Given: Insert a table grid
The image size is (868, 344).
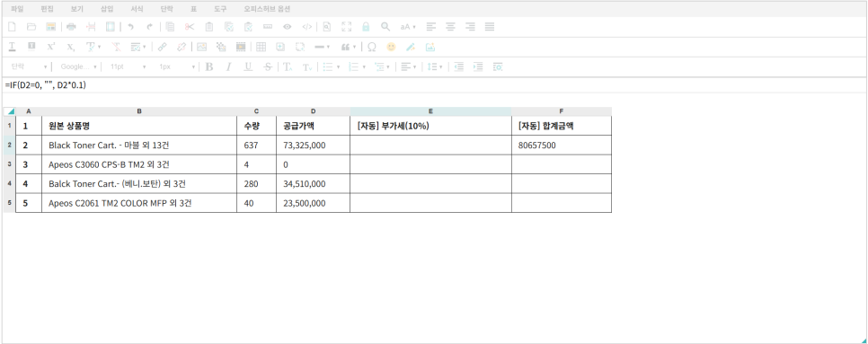Looking at the screenshot, I should 261,47.
